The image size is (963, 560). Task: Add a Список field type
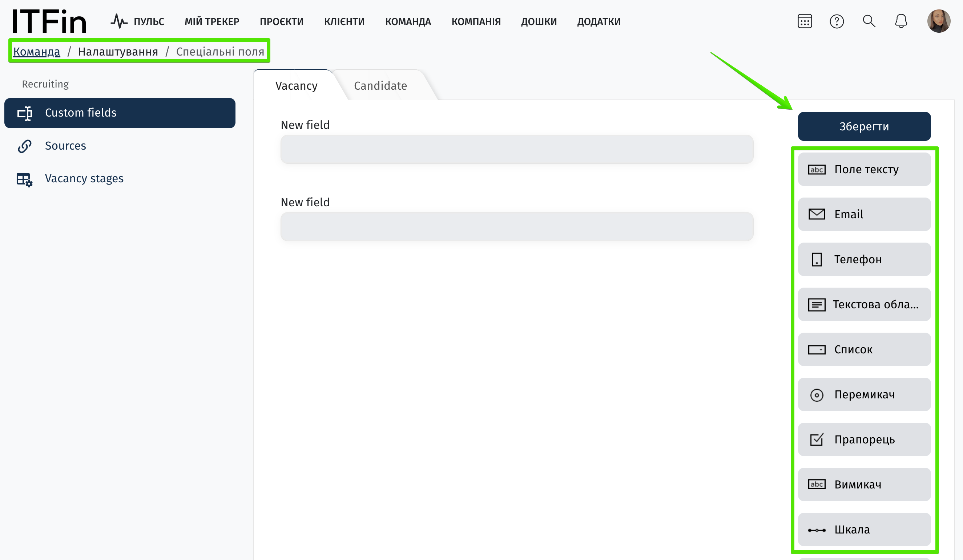coord(864,349)
